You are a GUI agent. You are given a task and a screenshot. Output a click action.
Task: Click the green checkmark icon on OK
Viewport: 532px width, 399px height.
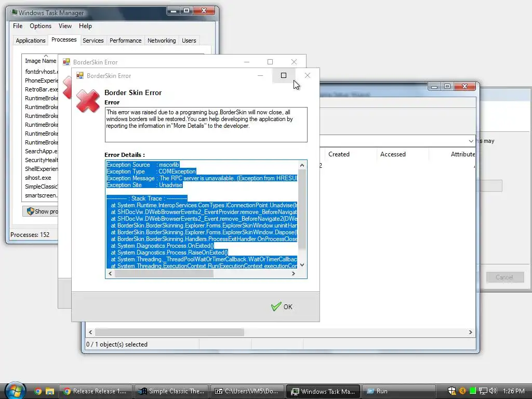pyautogui.click(x=276, y=307)
